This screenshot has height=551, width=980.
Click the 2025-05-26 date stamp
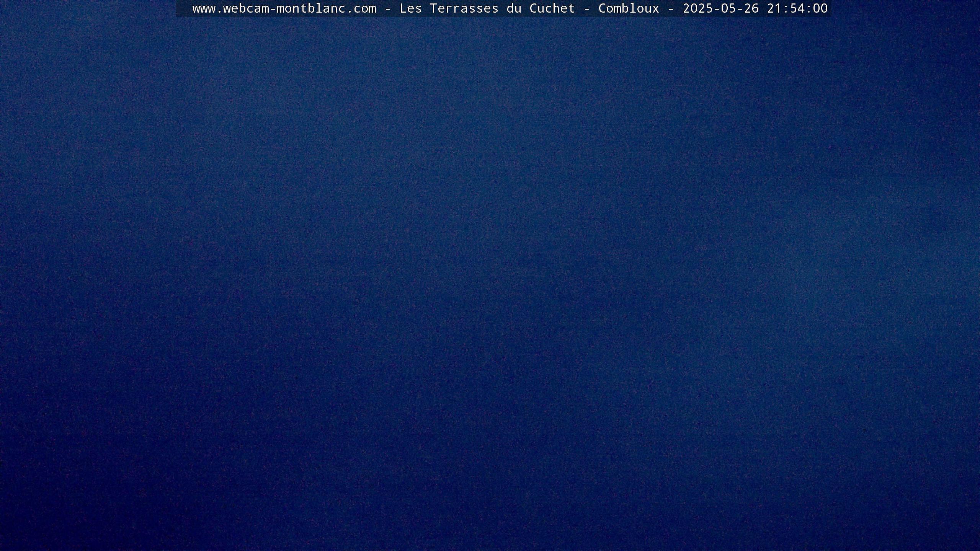point(721,8)
